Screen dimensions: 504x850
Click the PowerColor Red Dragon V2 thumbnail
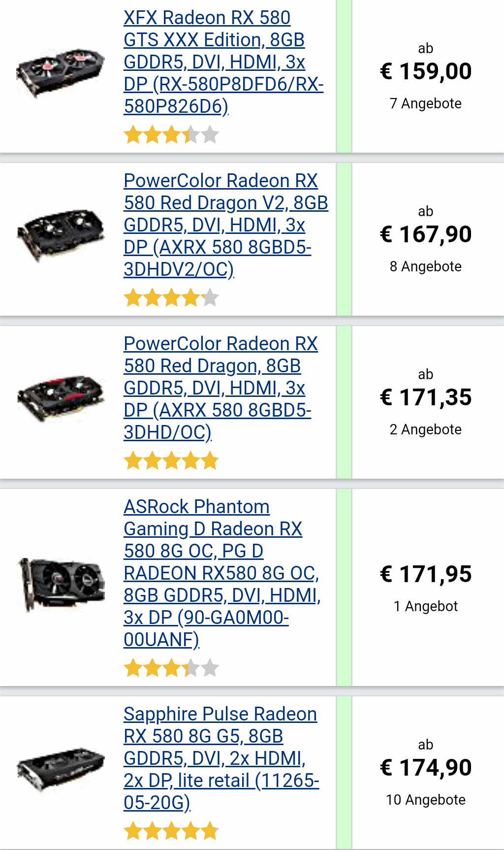[61, 234]
